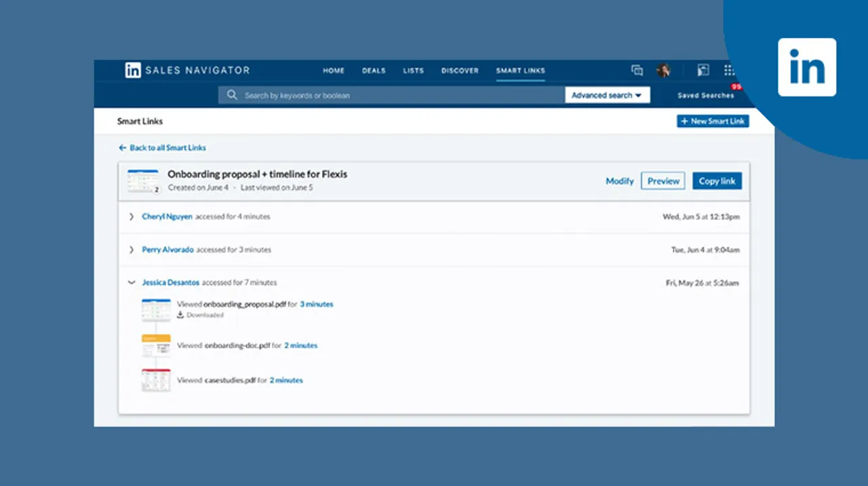Open Perry Alvorado's profile link
868x486 pixels.
167,250
